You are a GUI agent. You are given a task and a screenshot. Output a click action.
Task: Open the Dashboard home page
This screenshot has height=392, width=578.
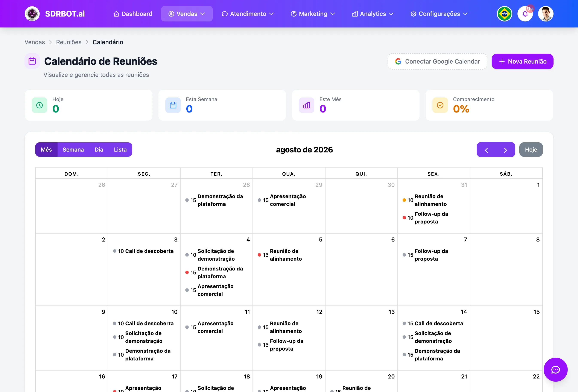(x=133, y=14)
